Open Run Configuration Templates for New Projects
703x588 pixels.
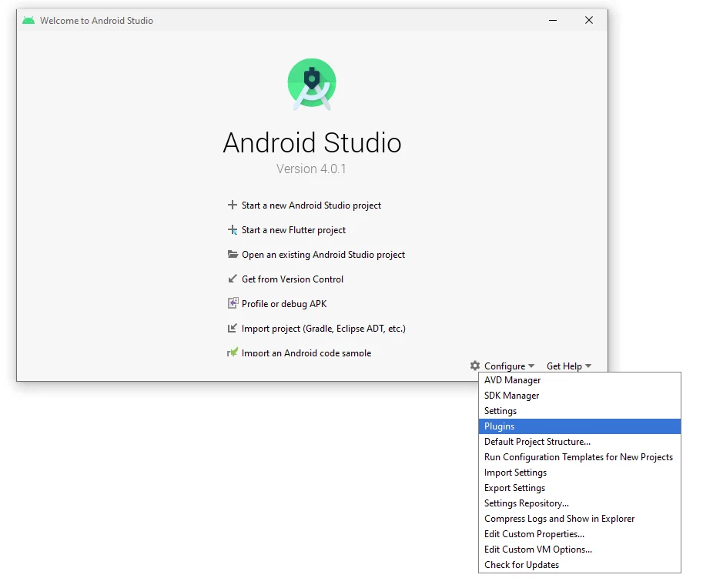point(580,456)
